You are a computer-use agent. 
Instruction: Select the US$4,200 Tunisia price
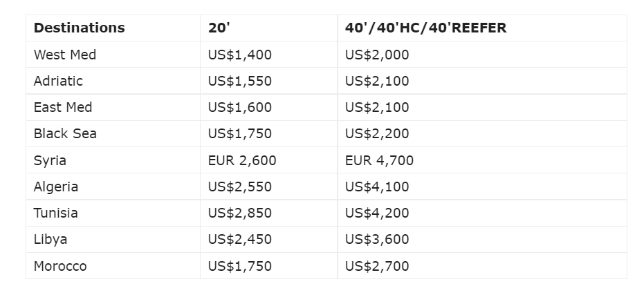[x=377, y=213]
